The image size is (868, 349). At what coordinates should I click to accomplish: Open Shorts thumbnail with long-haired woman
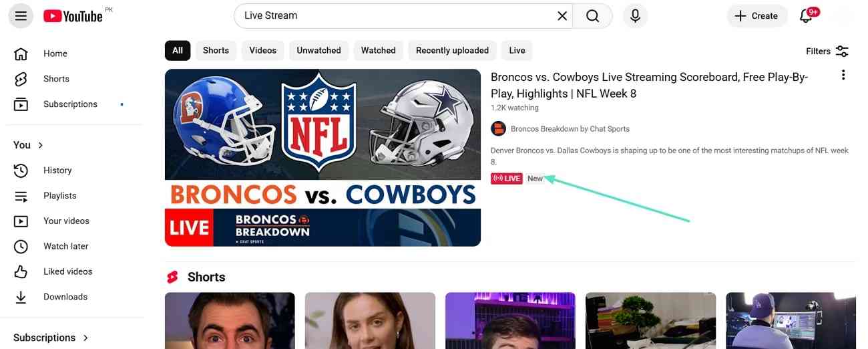pyautogui.click(x=370, y=320)
